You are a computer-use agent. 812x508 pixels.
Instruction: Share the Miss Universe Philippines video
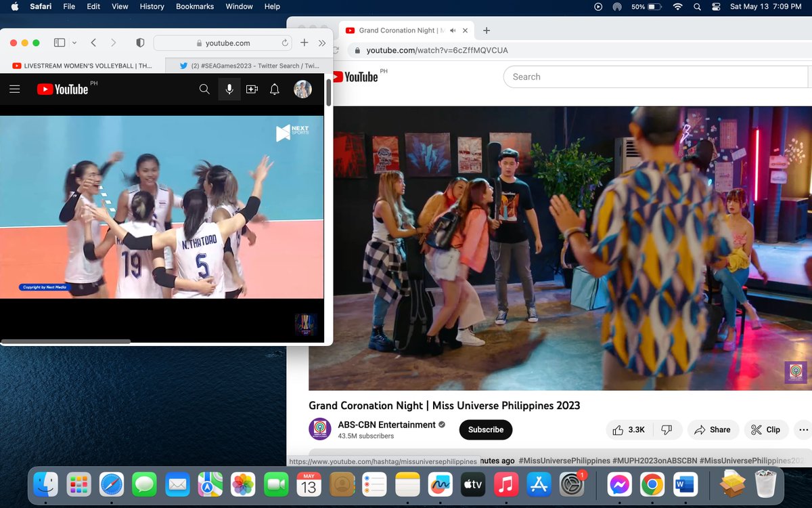point(713,429)
